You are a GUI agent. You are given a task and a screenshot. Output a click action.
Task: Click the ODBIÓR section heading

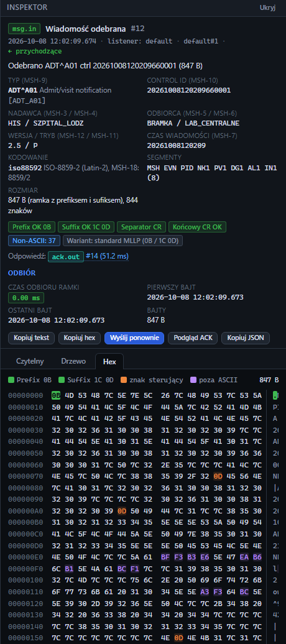(22, 273)
